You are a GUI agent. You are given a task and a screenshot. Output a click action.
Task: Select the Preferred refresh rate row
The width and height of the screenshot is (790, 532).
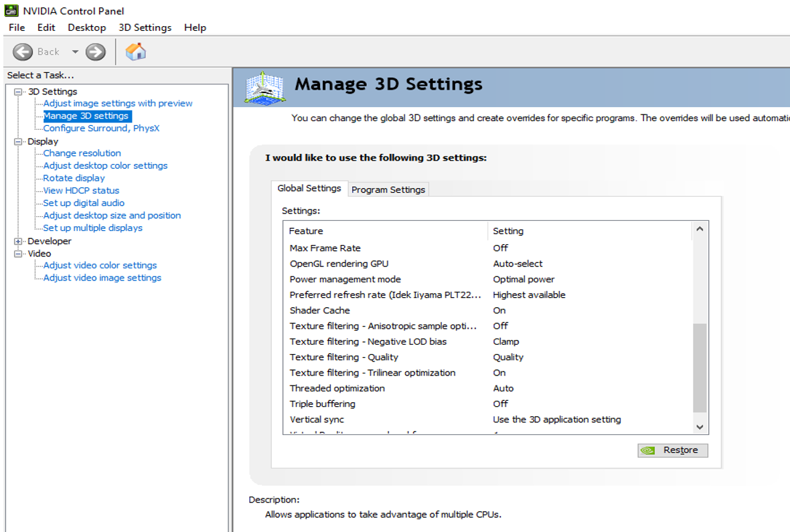(x=487, y=295)
